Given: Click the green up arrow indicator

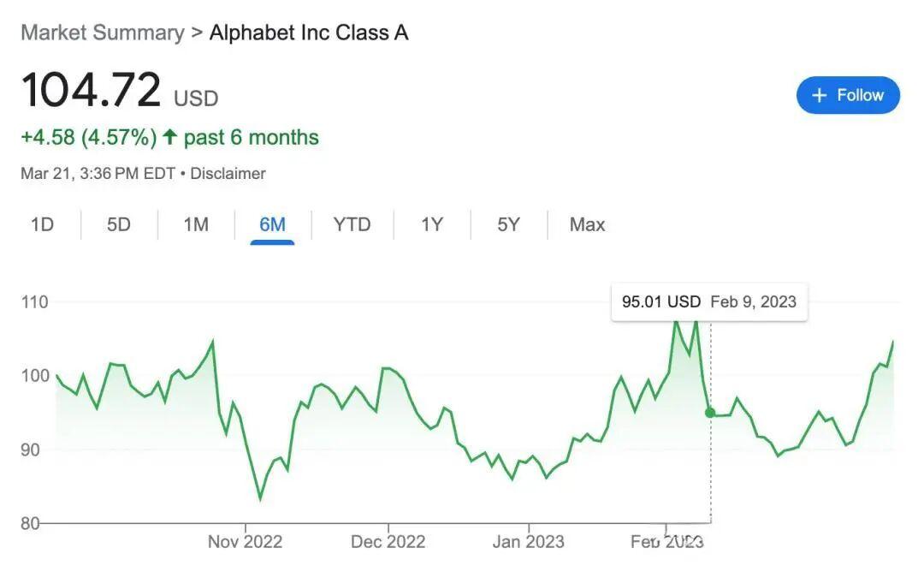Looking at the screenshot, I should [x=169, y=137].
